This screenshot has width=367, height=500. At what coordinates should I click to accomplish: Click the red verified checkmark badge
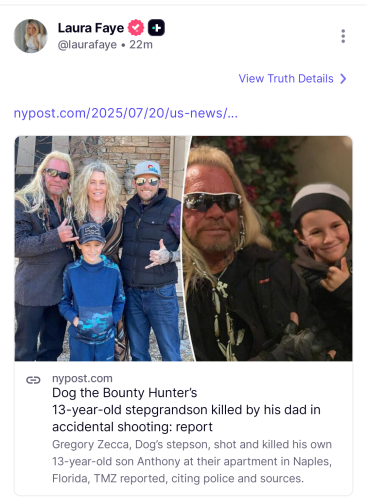coord(136,28)
